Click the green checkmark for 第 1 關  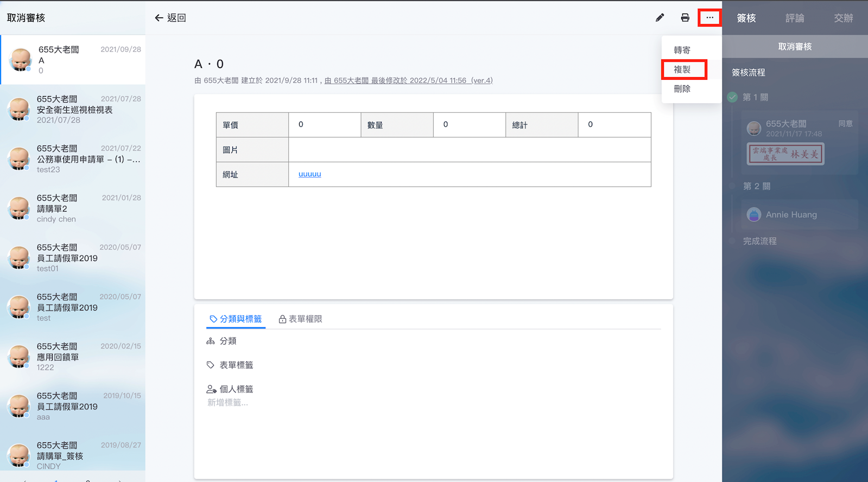pos(732,97)
